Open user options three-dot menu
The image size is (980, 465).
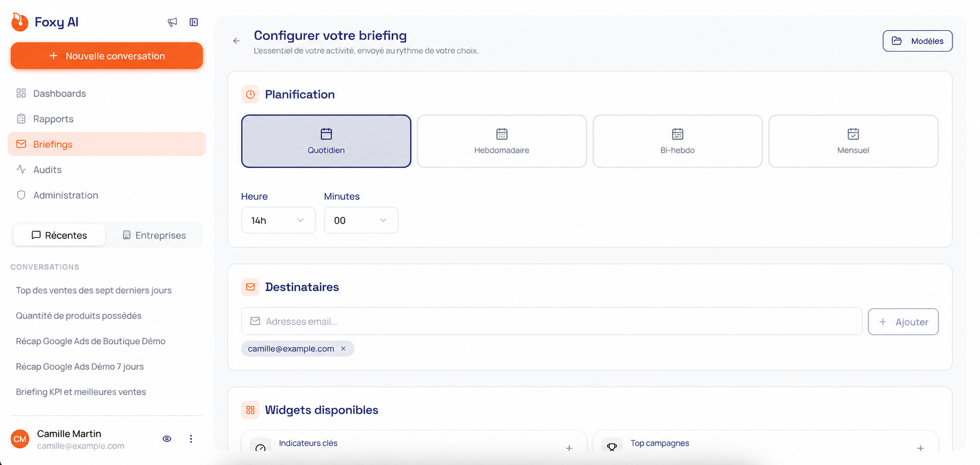[191, 439]
